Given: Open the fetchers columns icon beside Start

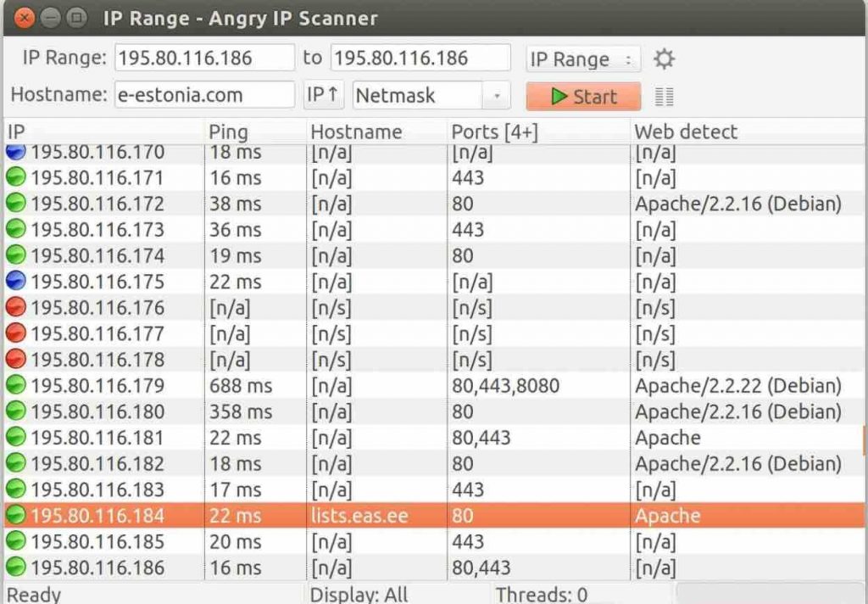Looking at the screenshot, I should tap(665, 96).
